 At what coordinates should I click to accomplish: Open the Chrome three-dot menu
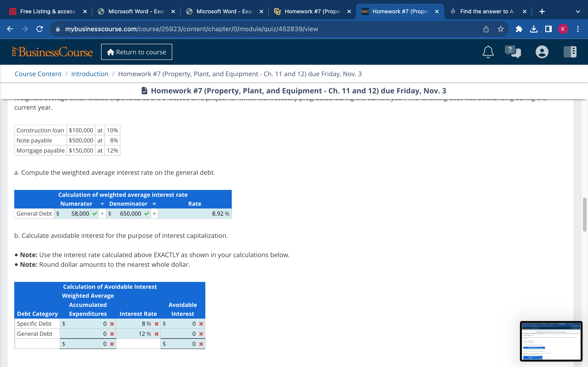point(578,29)
